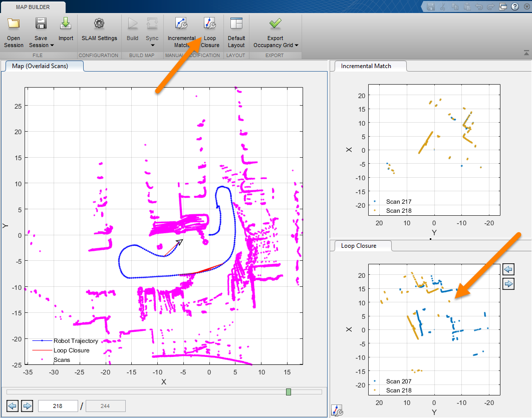Show previous loop closure with left arrow
Screen dimensions: 532x418
508,269
